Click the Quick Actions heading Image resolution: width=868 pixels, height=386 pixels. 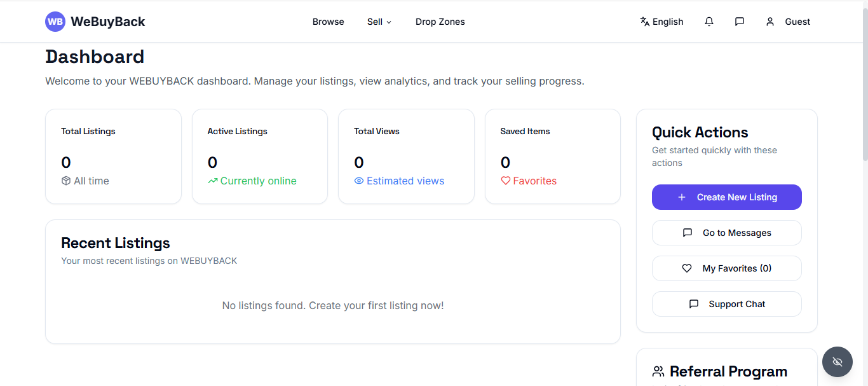[700, 132]
